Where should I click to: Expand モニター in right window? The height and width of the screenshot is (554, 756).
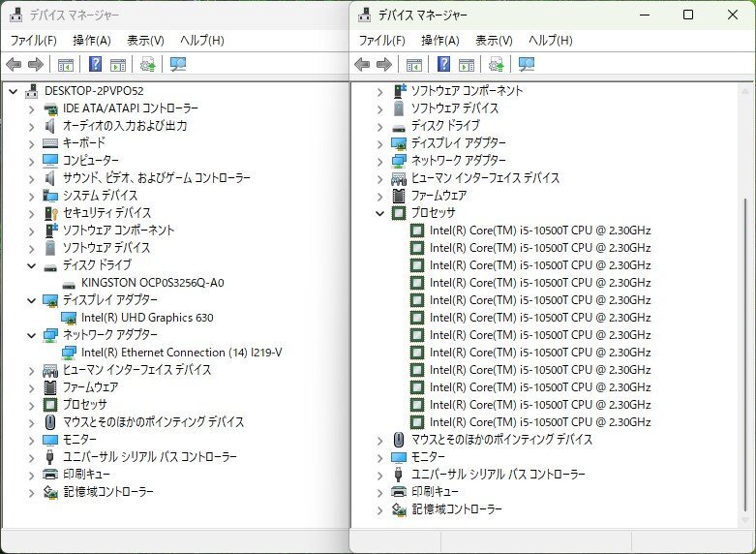[x=379, y=457]
